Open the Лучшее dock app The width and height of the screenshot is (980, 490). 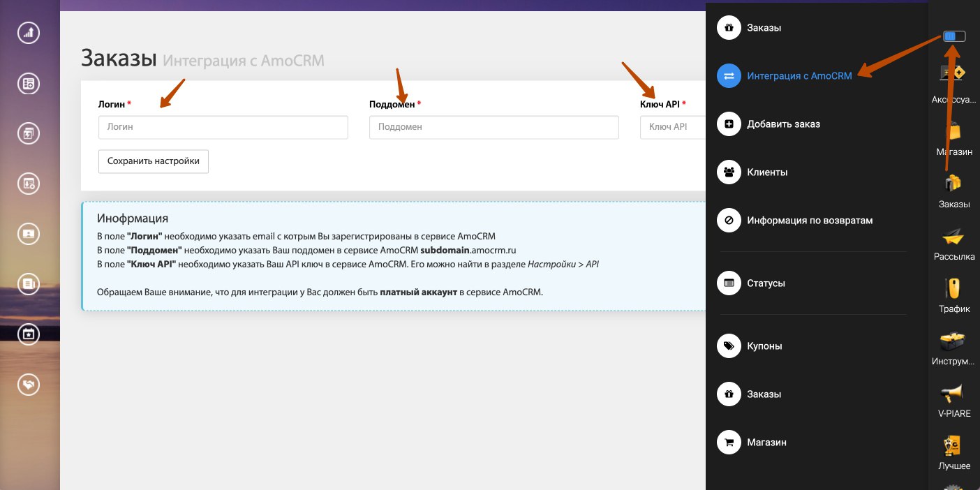(953, 452)
